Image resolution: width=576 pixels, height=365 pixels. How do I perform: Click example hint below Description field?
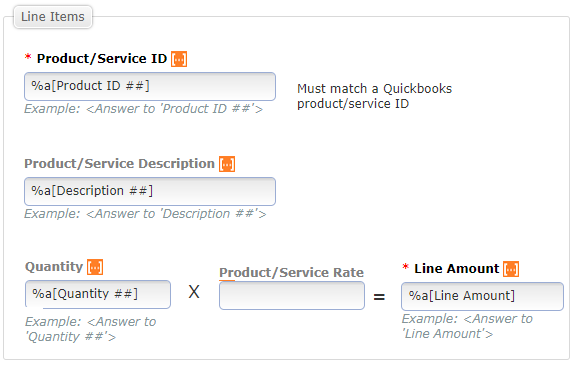pos(145,214)
